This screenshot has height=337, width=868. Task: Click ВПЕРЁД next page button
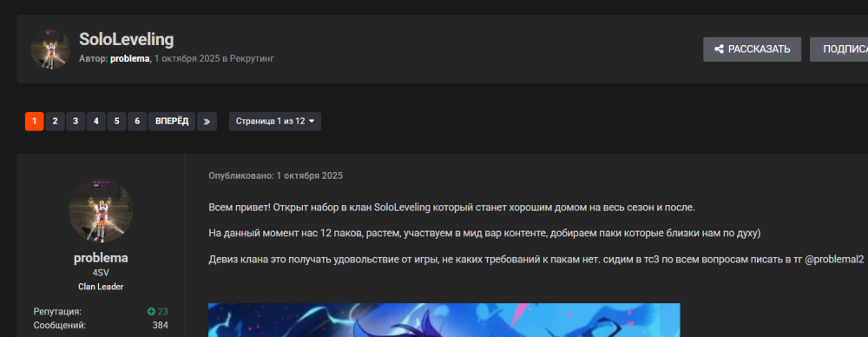[x=172, y=122]
